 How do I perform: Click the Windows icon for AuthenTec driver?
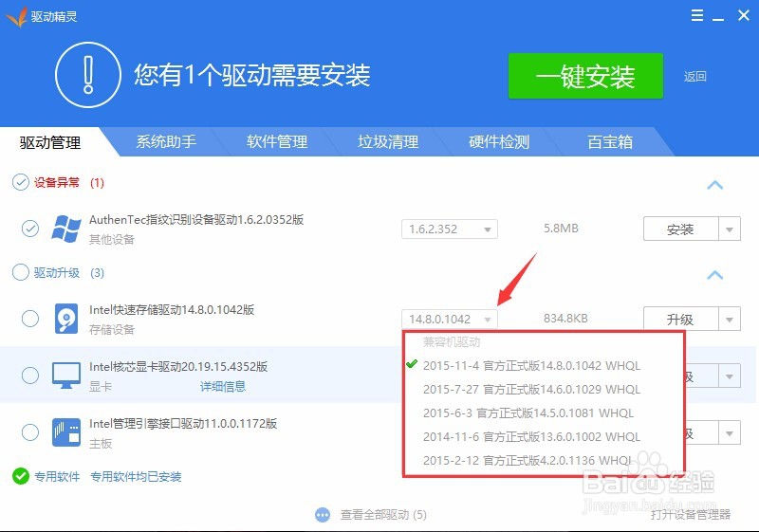click(66, 229)
